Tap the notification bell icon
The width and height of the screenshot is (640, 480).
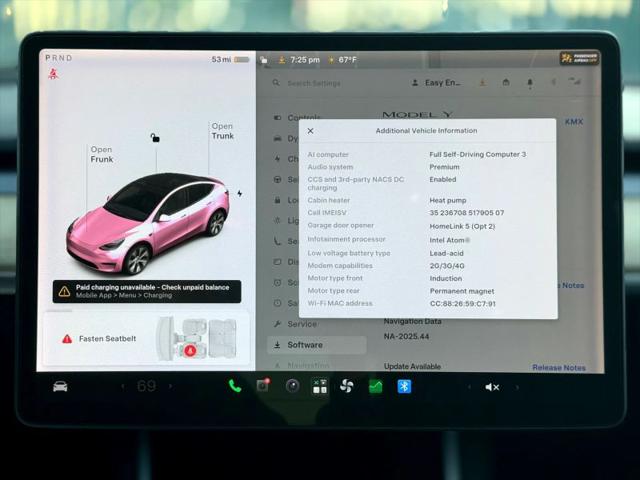pyautogui.click(x=530, y=83)
